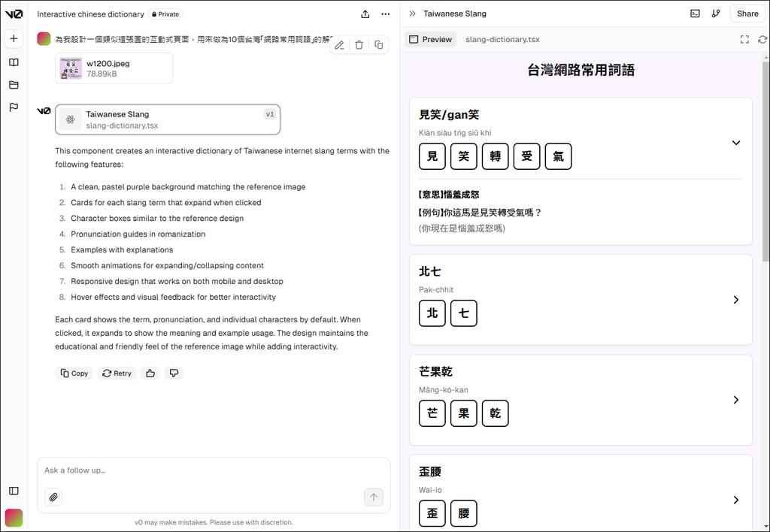770x532 pixels.
Task: Edit the user message with pencil icon
Action: tap(339, 44)
